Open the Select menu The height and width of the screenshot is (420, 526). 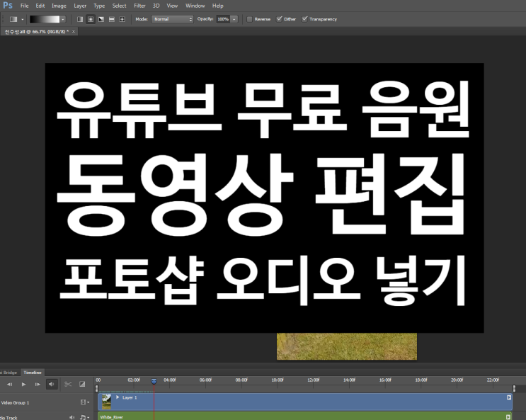click(120, 6)
